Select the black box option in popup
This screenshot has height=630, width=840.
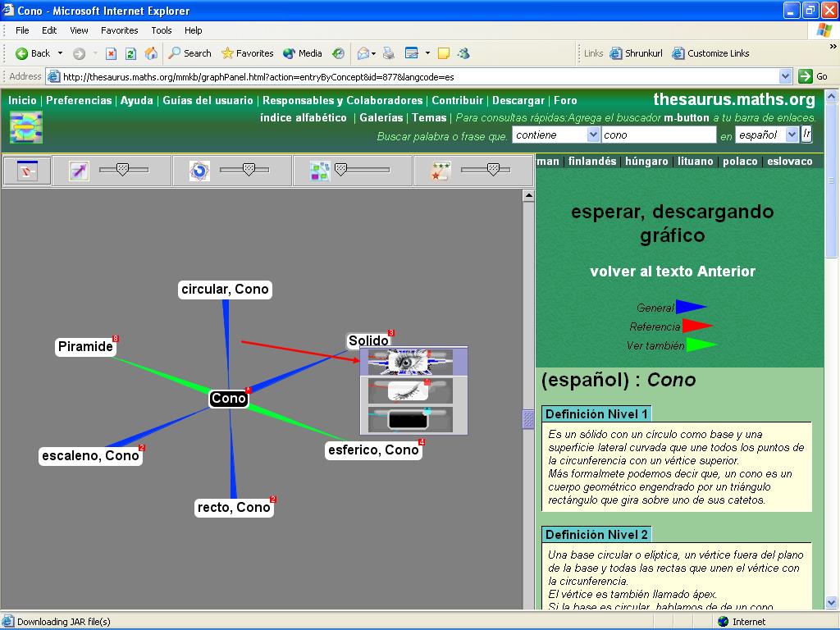click(413, 419)
